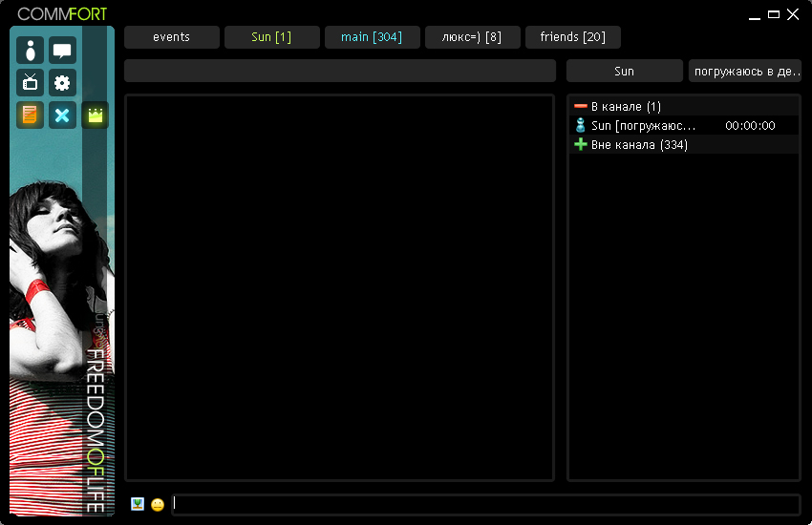This screenshot has width=812, height=525.
Task: Click the Sun username button
Action: (x=624, y=72)
